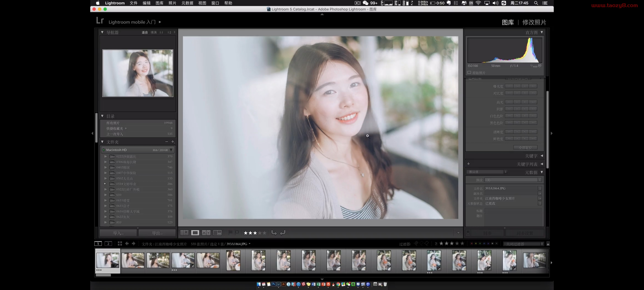This screenshot has height=290, width=644.
Task: Flag photo as picked
Action: [x=230, y=232]
